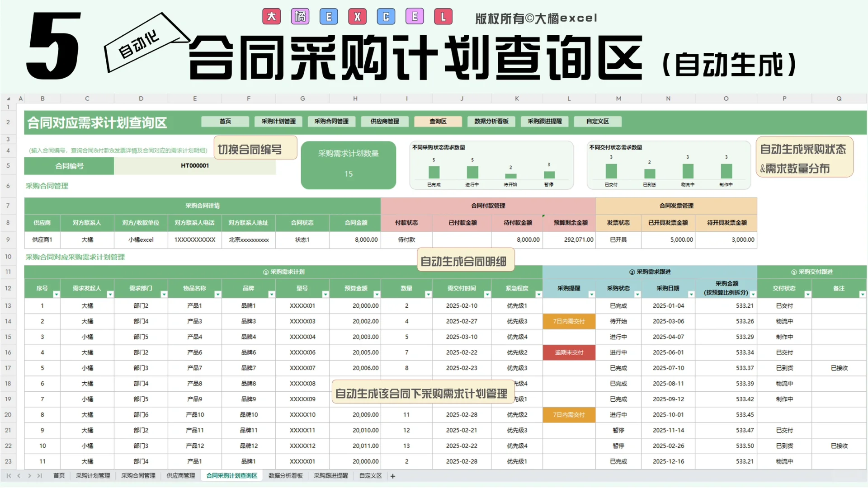Click the 供应商1 cell
This screenshot has width=868, height=488.
tap(42, 240)
